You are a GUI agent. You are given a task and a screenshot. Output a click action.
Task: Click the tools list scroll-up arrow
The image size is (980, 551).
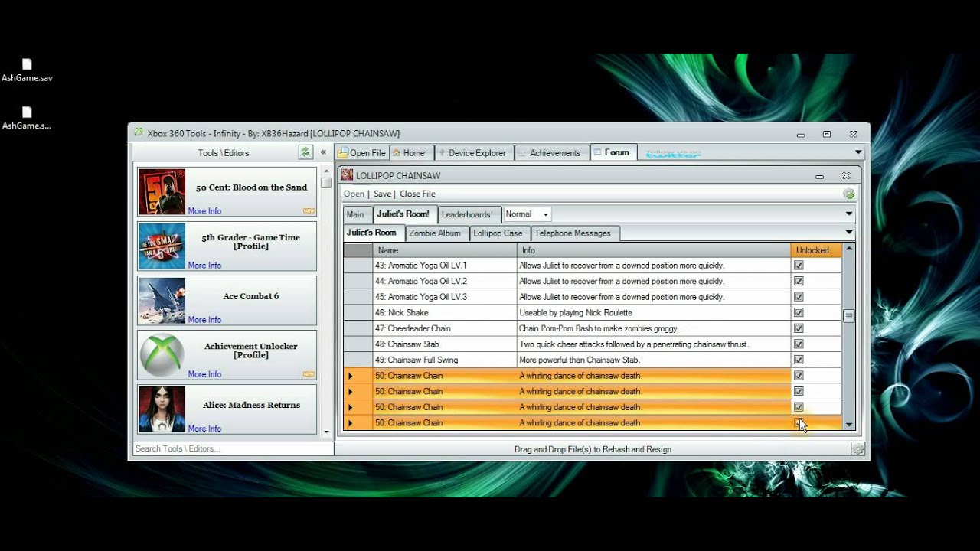tap(326, 171)
